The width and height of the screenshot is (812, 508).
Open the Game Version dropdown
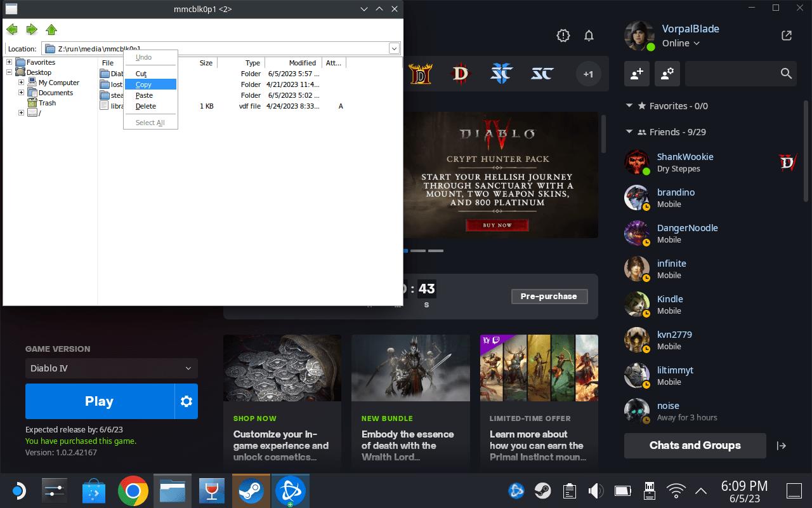(112, 368)
